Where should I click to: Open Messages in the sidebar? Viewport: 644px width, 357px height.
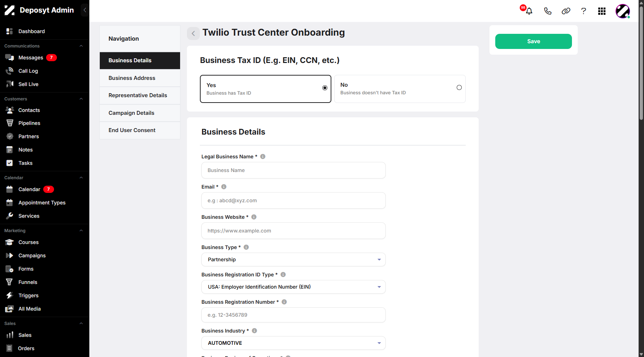[x=31, y=58]
